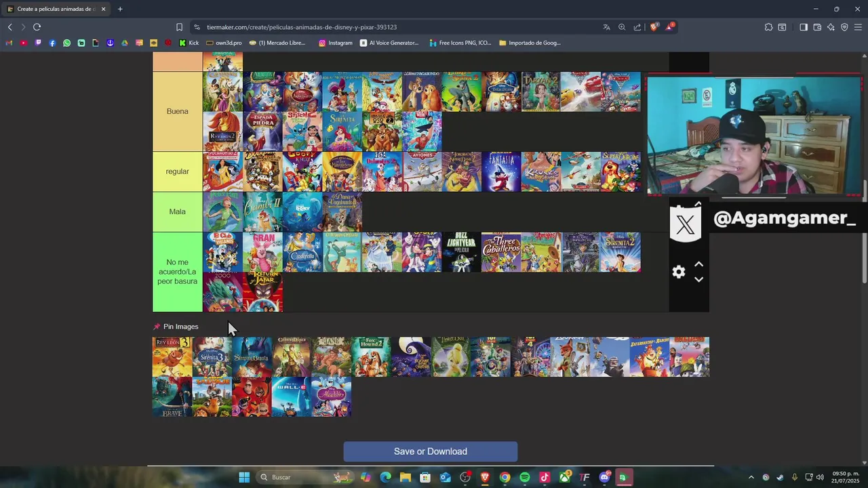Toggle the browser sidebar panel icon
Screen dimensions: 868x488
[x=804, y=27]
